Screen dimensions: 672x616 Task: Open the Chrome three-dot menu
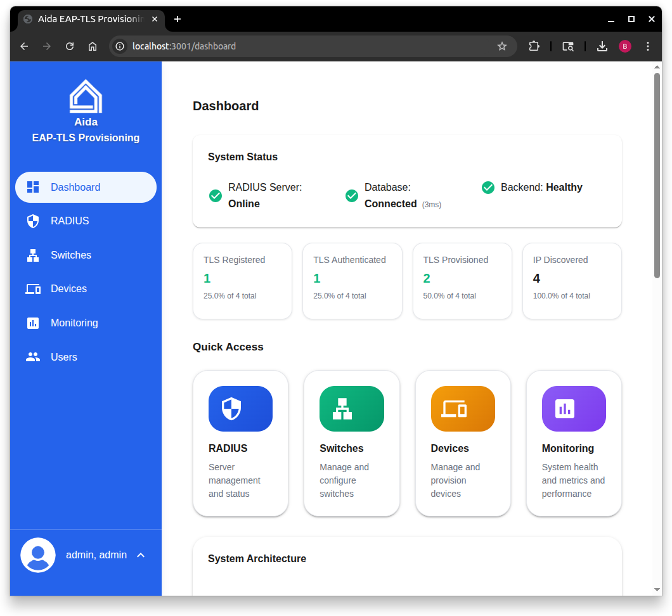point(647,46)
